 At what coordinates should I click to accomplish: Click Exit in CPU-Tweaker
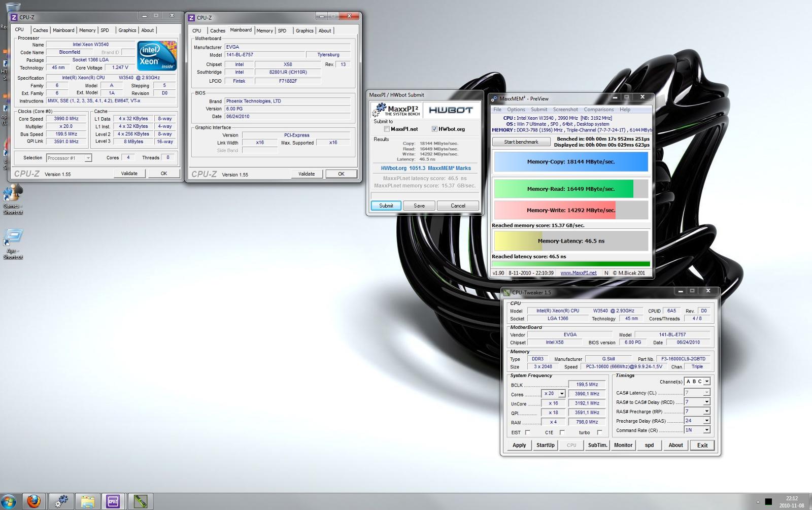pos(702,445)
